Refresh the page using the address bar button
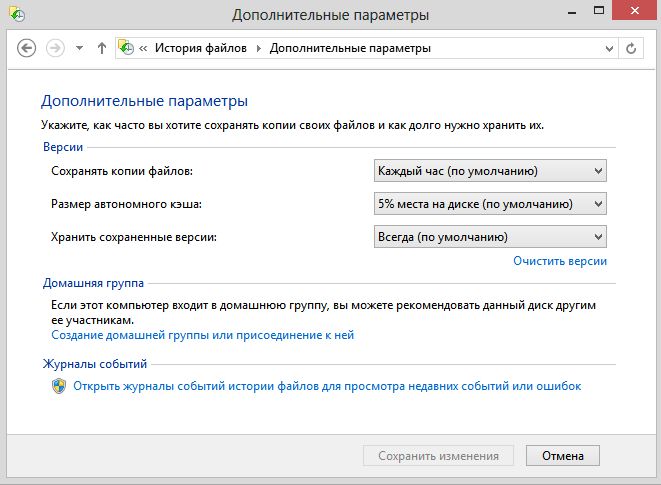Viewport: 661px width, 485px height. coord(630,48)
